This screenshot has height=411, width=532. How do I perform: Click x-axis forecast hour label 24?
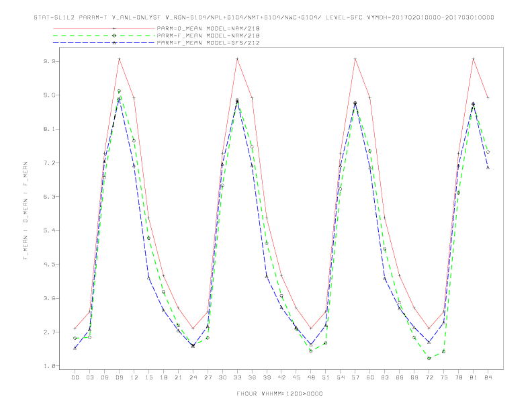pos(193,377)
